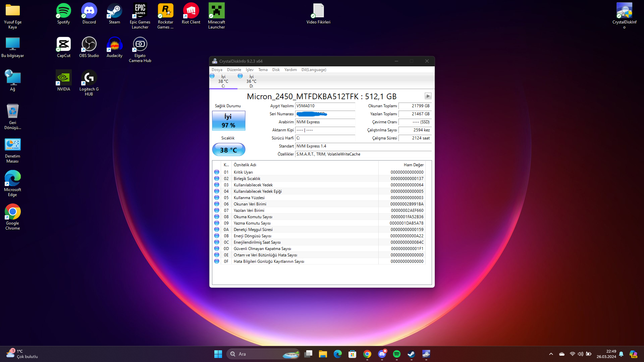Click the Öznitelik Adı column header
Viewport: 644px width, 362px height.
[245, 165]
